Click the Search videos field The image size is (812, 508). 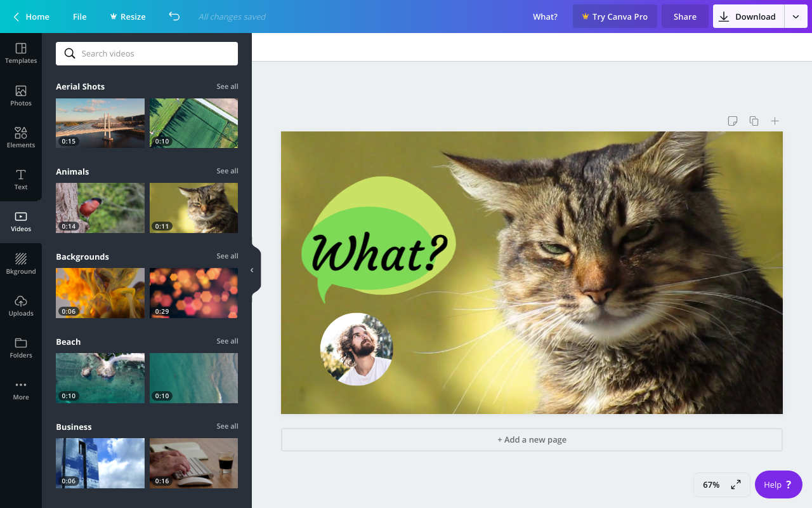[x=147, y=53]
